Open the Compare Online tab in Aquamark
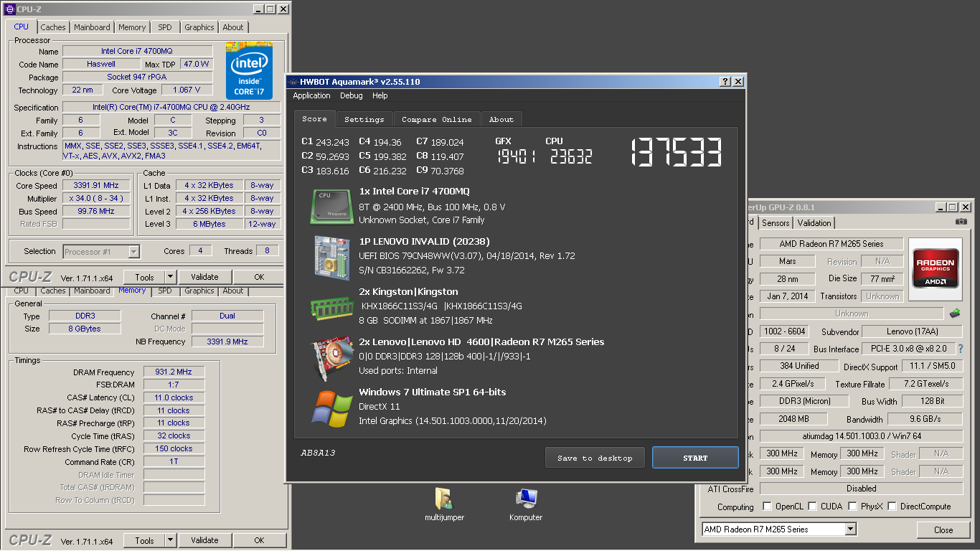Screen dimensions: 980x551 437,119
